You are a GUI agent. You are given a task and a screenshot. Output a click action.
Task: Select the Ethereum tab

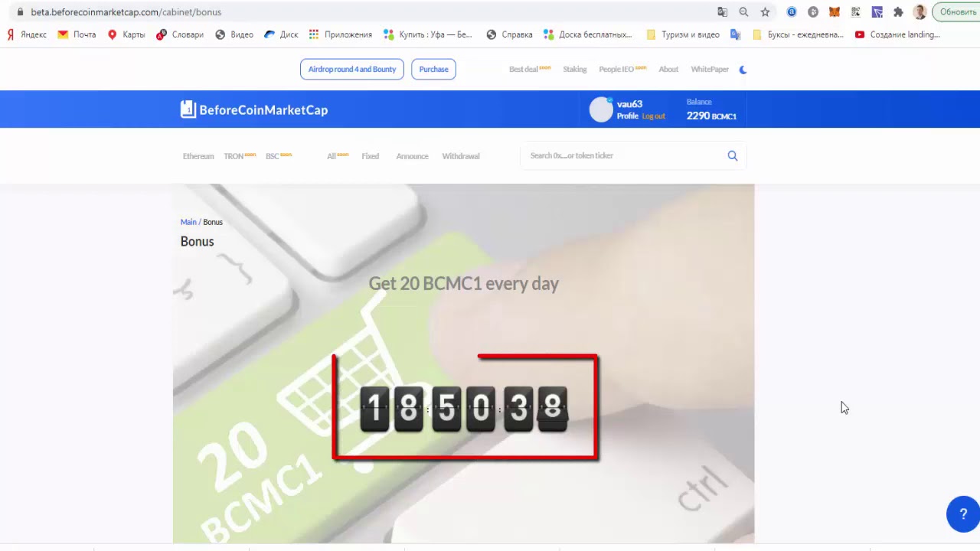198,156
